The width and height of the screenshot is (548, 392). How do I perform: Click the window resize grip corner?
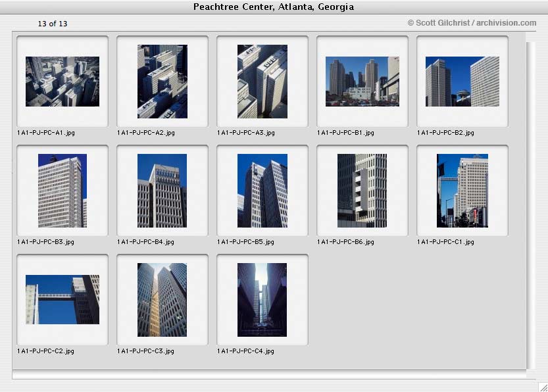543,387
